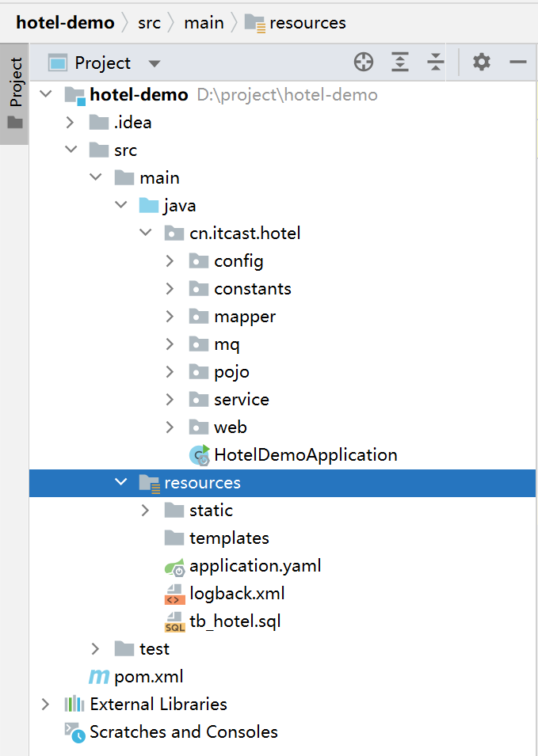This screenshot has width=538, height=756.
Task: Click the Select Opened File crosshair icon
Action: (363, 62)
